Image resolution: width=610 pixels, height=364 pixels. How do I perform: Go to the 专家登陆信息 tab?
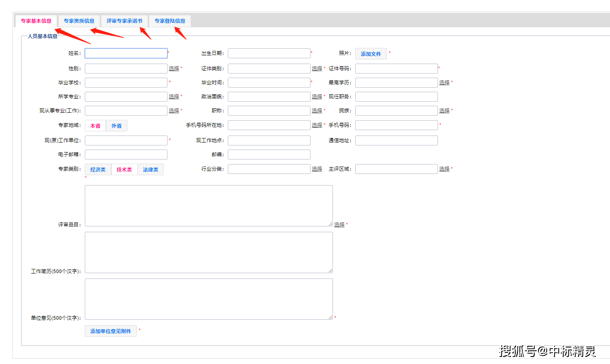pos(170,21)
